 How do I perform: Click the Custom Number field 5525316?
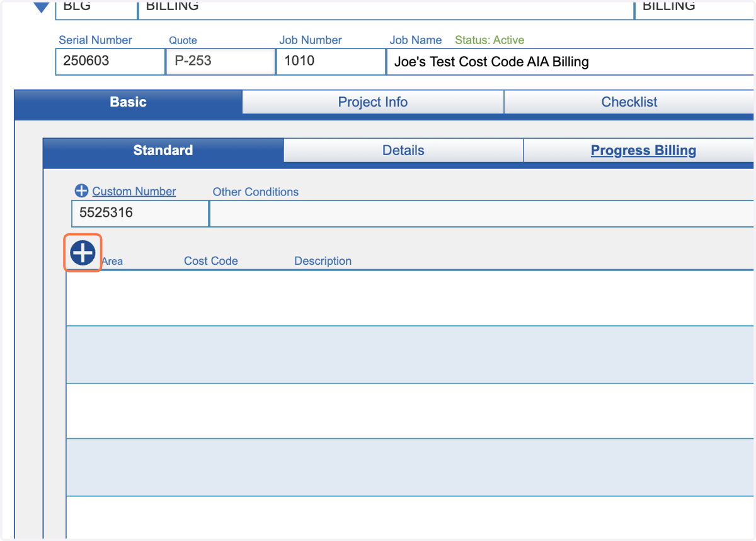tap(140, 213)
